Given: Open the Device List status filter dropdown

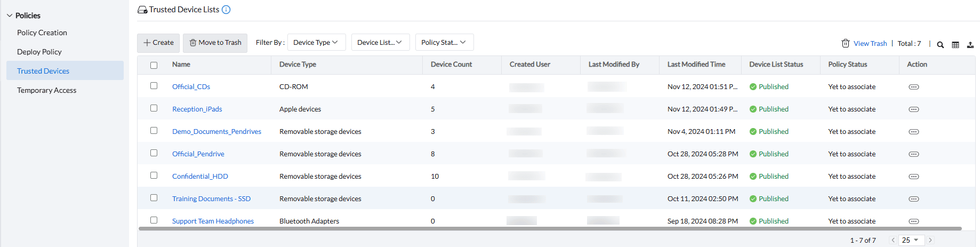Looking at the screenshot, I should 380,43.
